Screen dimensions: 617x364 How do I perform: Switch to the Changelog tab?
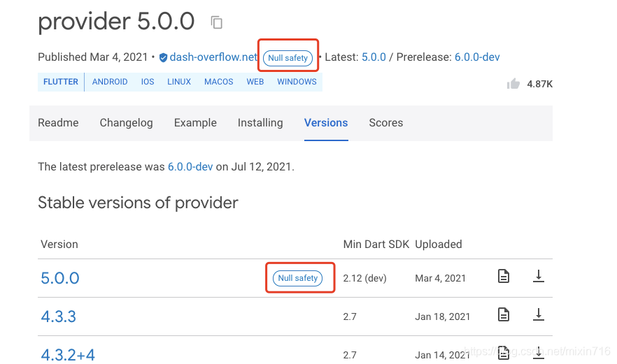click(126, 123)
